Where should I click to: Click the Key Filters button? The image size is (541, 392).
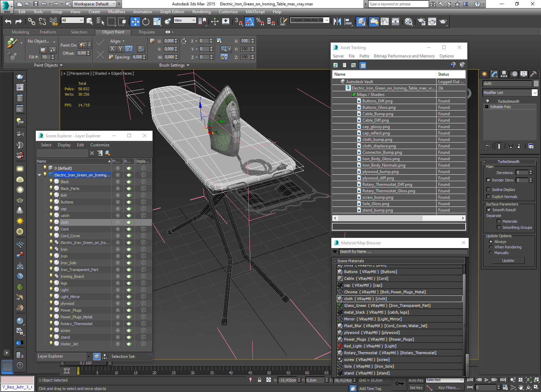[449, 388]
